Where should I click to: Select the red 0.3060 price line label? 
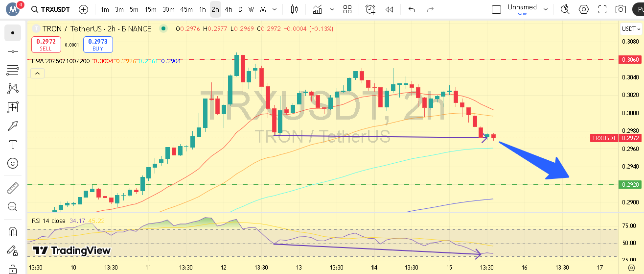pyautogui.click(x=630, y=59)
